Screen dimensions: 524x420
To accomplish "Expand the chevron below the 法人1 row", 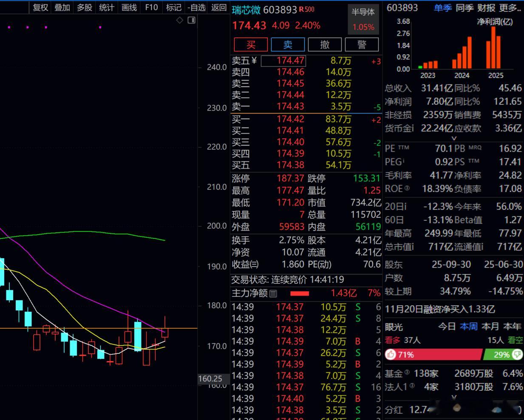I will (454, 397).
